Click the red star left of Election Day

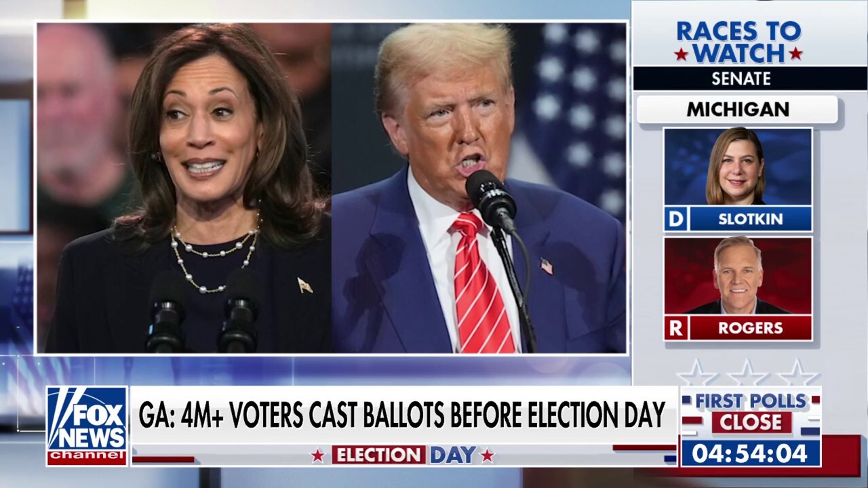317,455
